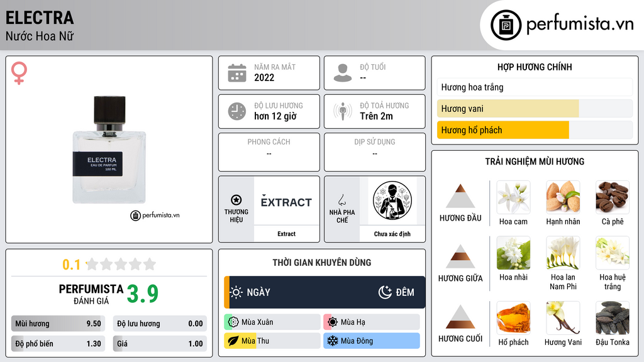Click the Độ phổ biến 1.30 rating bar

[58, 344]
